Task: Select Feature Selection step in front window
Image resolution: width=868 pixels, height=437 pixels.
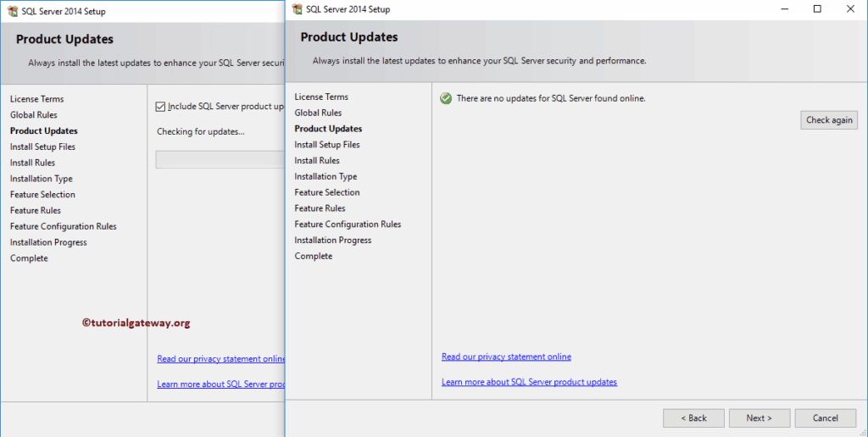Action: (327, 192)
